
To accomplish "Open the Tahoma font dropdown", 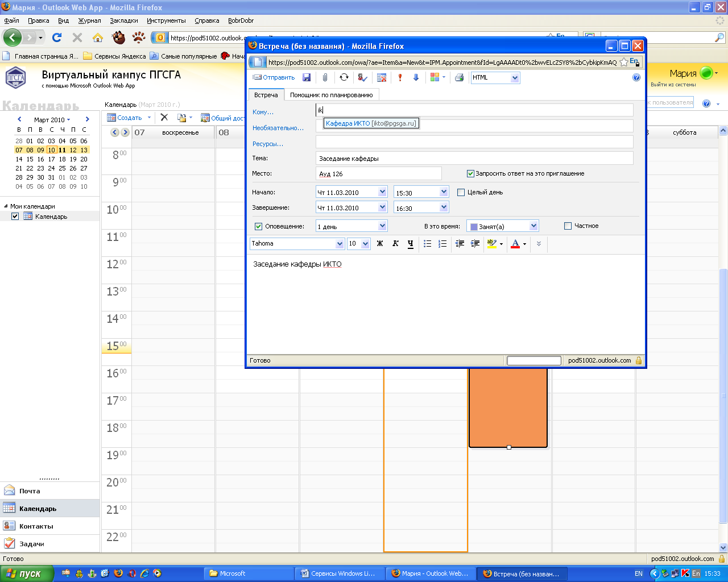I will point(340,244).
